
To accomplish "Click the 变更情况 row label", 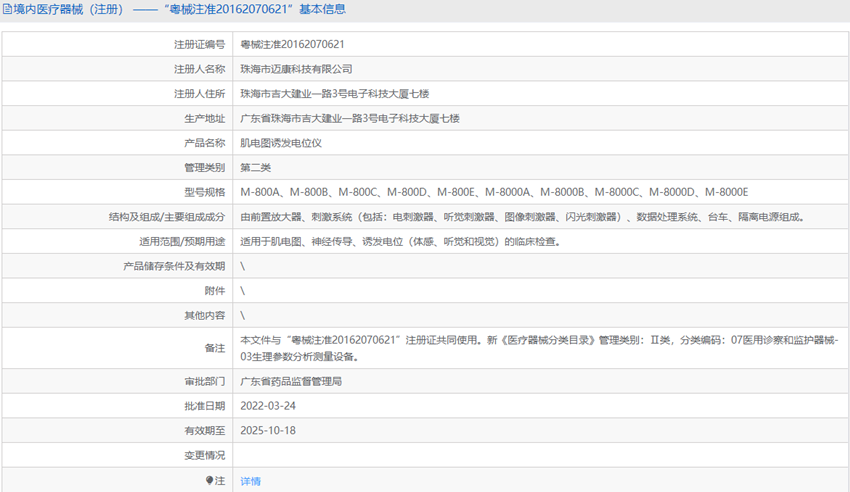I will coord(203,455).
